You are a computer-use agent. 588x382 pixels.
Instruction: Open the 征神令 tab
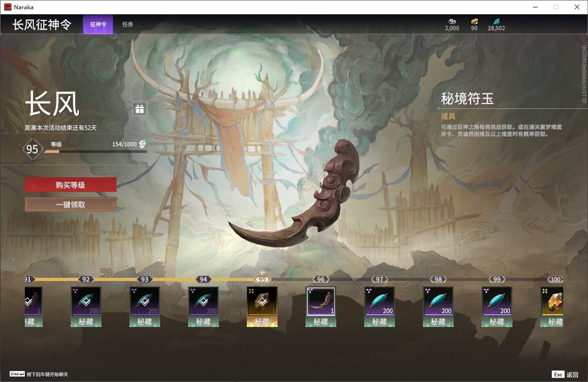point(98,24)
